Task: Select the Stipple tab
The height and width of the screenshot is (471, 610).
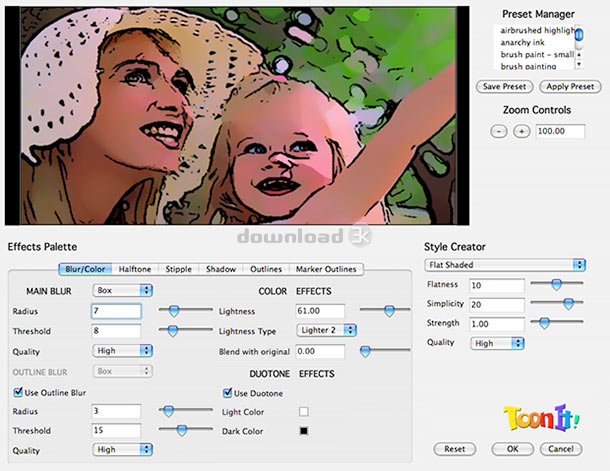Action: (179, 269)
